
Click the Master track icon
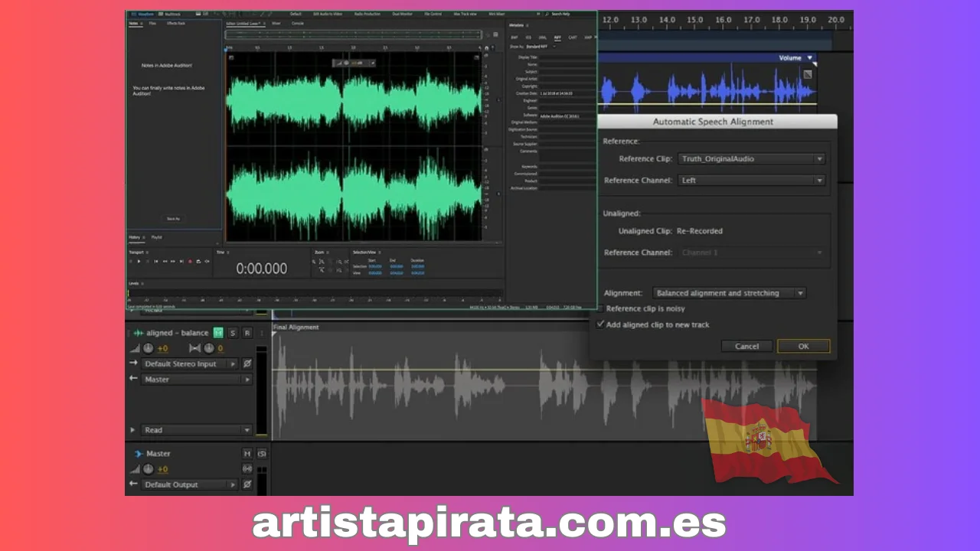tap(139, 454)
